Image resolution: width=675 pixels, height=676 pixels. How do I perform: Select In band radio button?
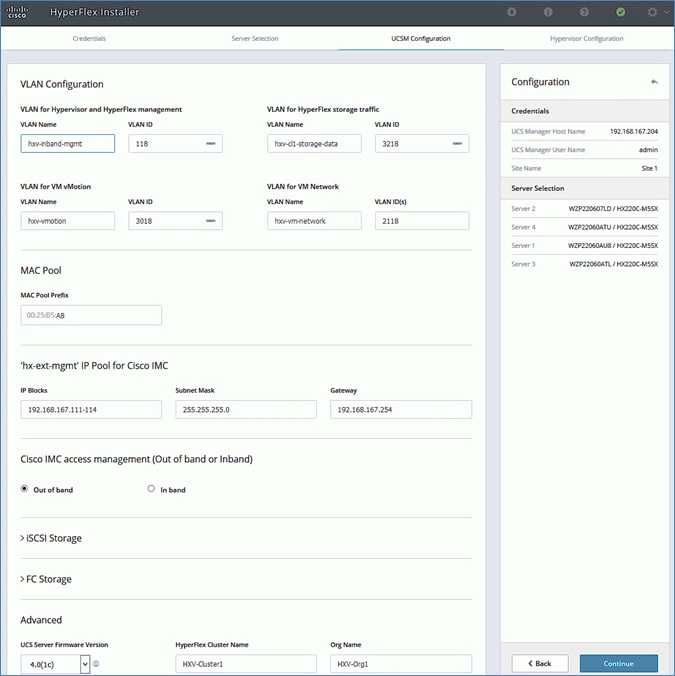(151, 489)
